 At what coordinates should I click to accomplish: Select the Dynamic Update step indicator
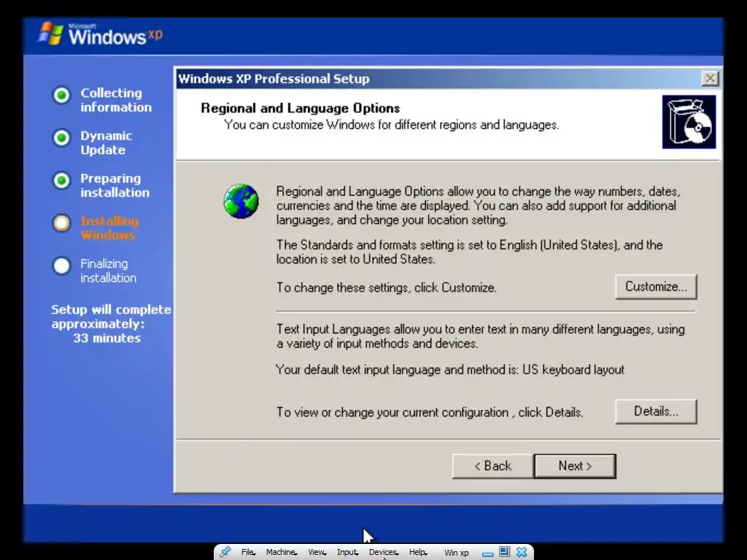tap(61, 138)
